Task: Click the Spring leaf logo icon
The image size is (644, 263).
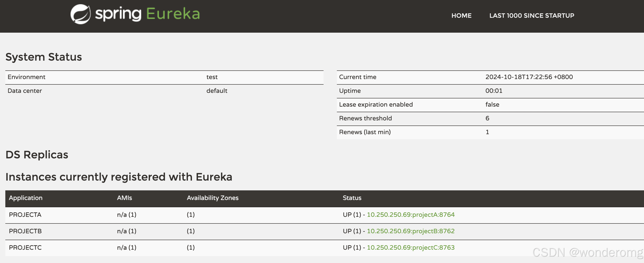Action: (x=81, y=14)
